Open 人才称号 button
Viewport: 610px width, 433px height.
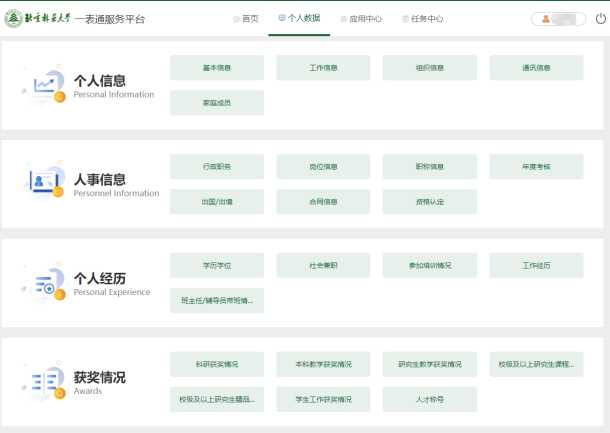point(429,399)
